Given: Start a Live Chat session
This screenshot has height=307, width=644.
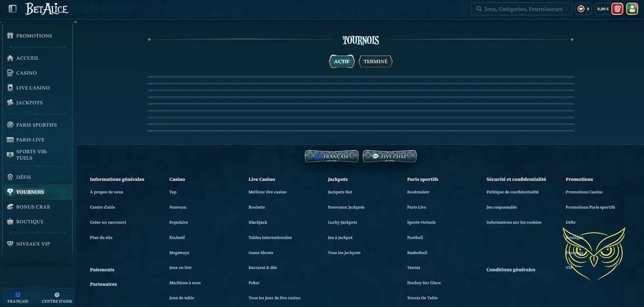Looking at the screenshot, I should (390, 156).
